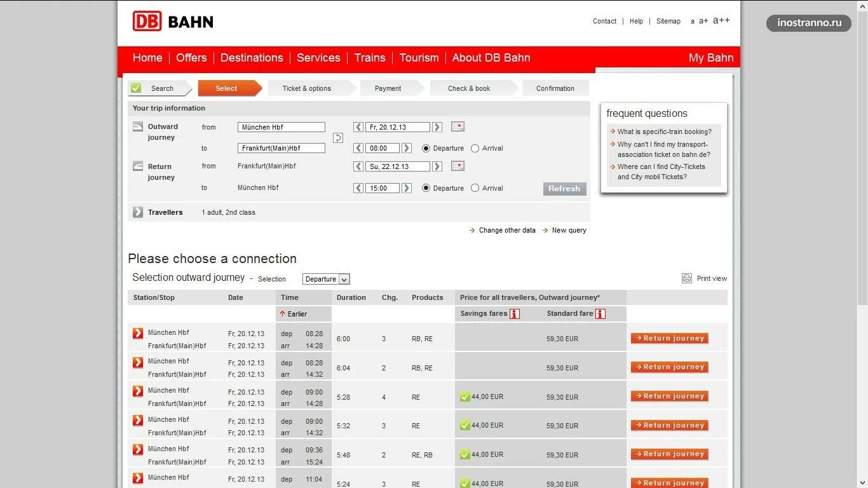Expand details of 09:00–14:28 connection
The height and width of the screenshot is (488, 868).
point(138,391)
